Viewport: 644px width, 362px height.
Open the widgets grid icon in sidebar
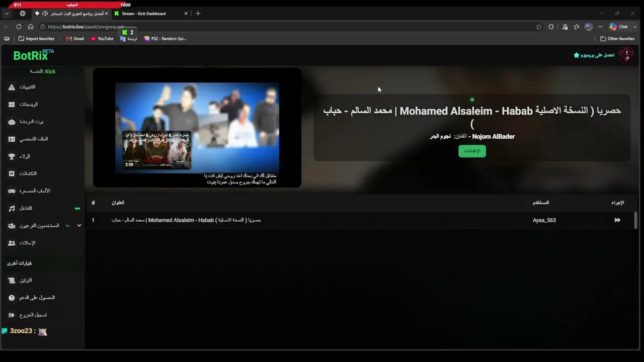[x=12, y=105]
